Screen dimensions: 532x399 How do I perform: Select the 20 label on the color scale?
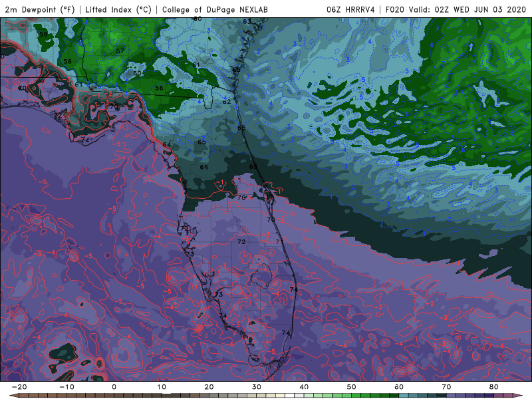(x=209, y=387)
